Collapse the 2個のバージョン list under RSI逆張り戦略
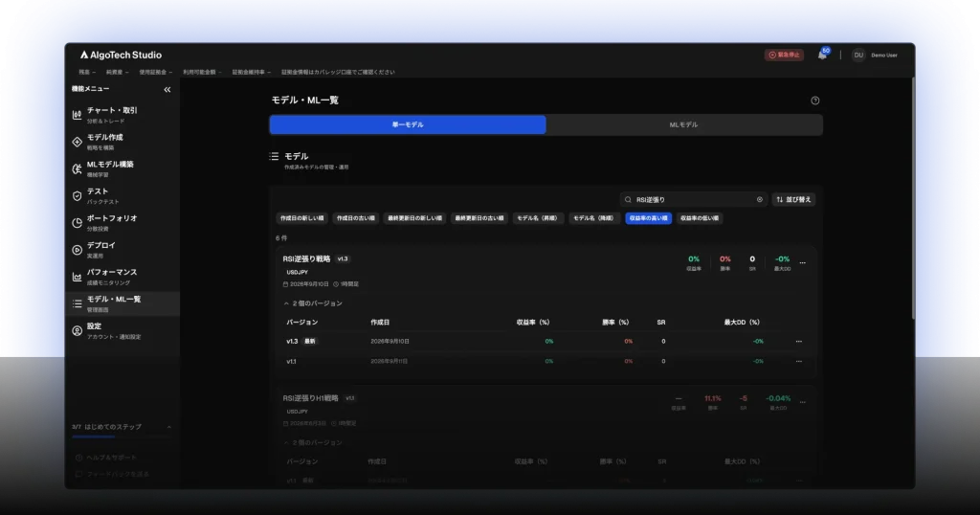 point(313,303)
